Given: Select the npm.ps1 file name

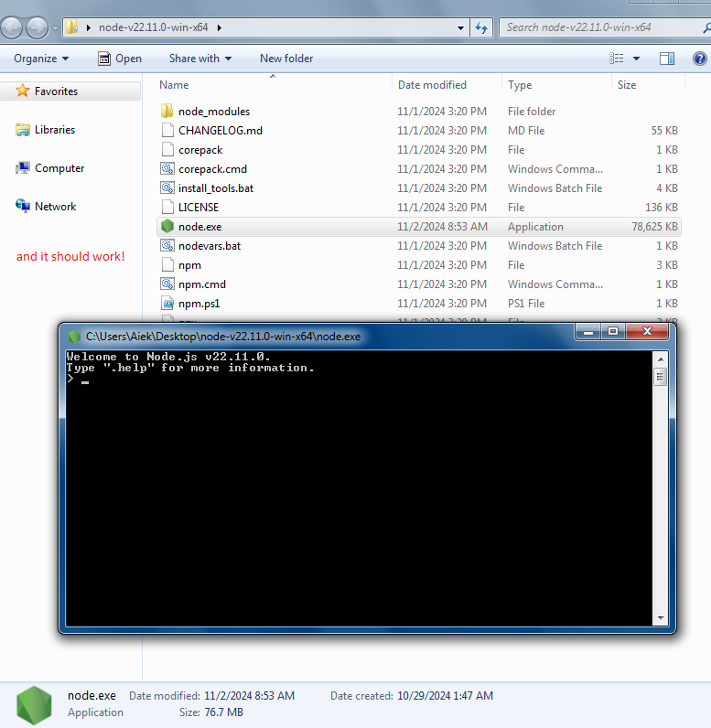Looking at the screenshot, I should pyautogui.click(x=199, y=303).
